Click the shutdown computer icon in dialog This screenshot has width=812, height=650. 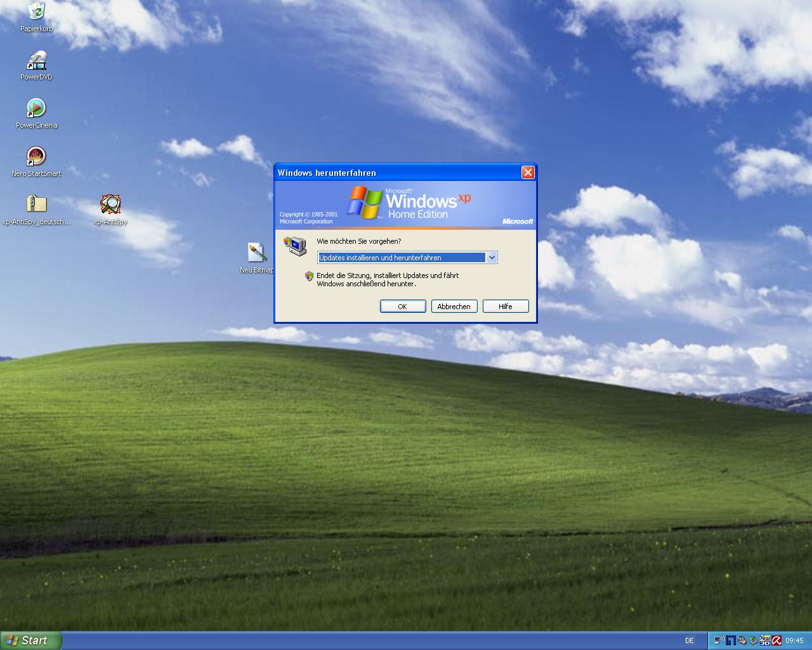(x=295, y=246)
